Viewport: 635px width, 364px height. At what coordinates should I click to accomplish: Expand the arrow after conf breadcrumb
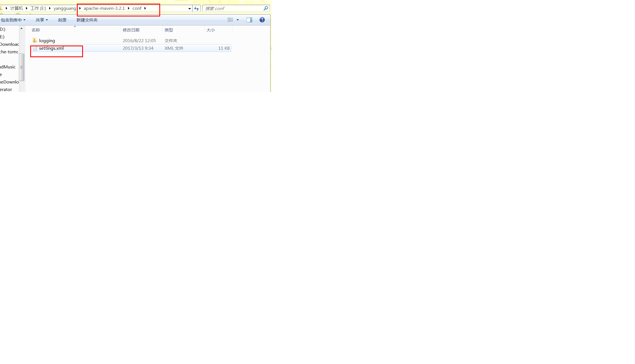(145, 8)
